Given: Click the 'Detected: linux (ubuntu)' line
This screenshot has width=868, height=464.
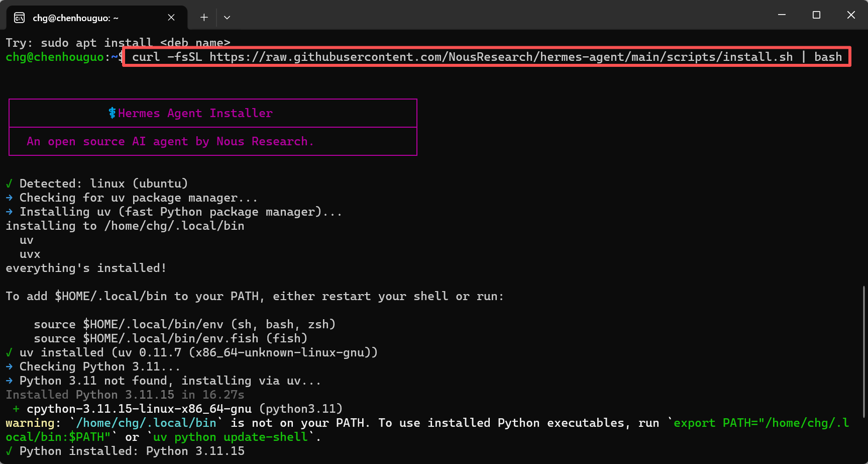Looking at the screenshot, I should click(97, 183).
